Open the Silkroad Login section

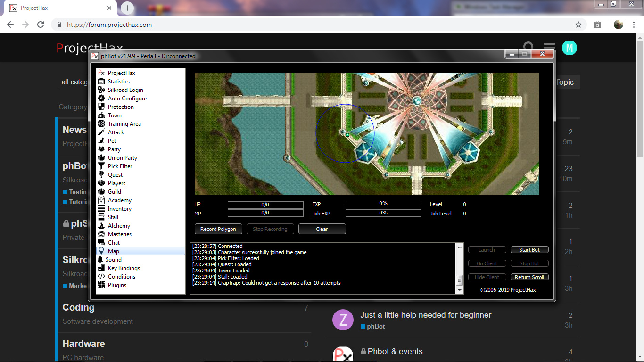coord(125,90)
